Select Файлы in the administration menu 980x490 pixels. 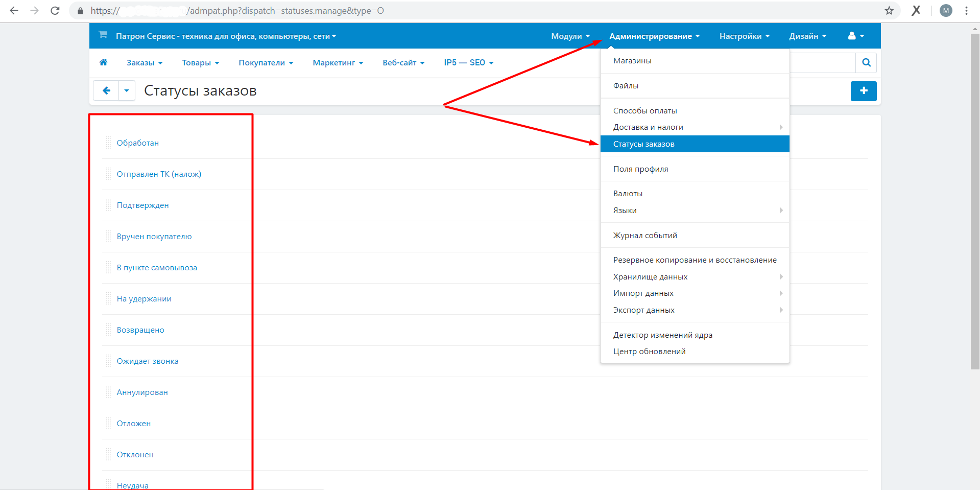click(695, 85)
